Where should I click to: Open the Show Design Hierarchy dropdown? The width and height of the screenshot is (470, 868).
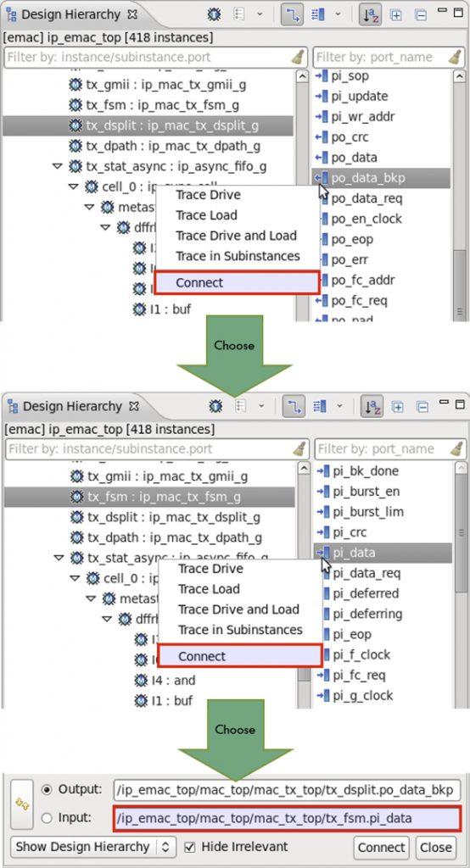[93, 847]
